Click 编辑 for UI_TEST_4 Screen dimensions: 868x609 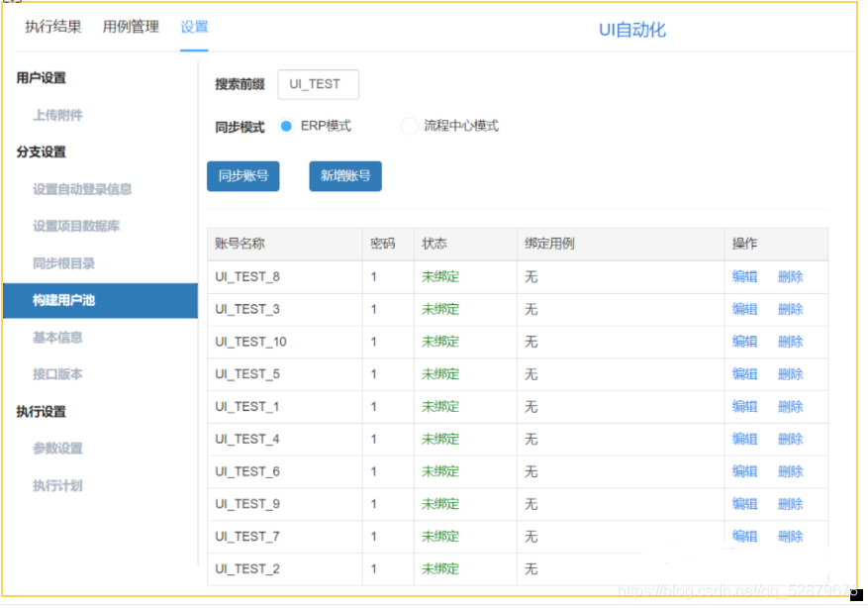click(744, 439)
